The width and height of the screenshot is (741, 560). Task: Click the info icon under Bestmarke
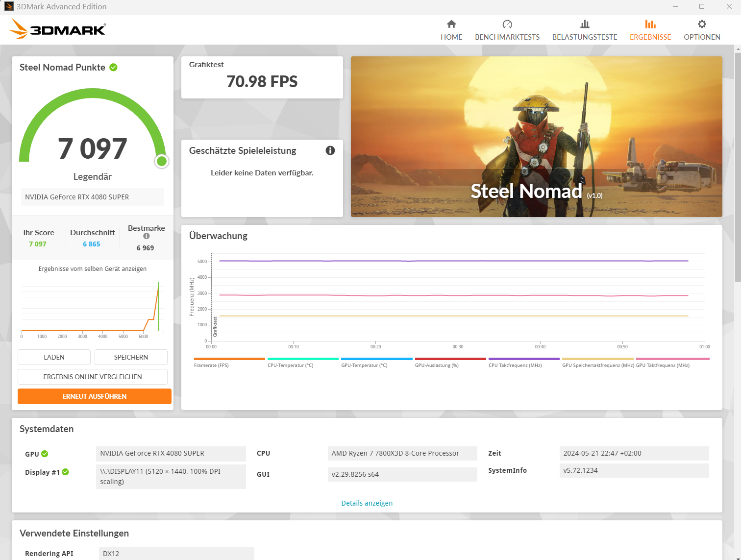click(x=146, y=236)
